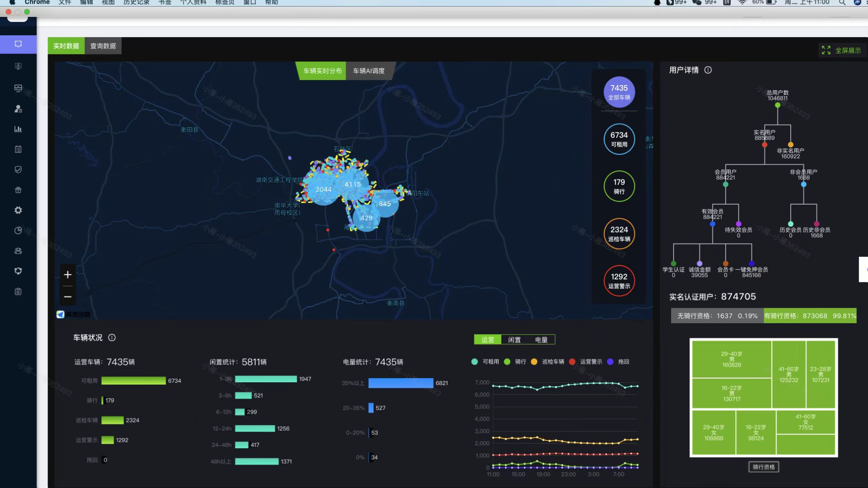Click the 1-3h 1947 idle bar

266,379
